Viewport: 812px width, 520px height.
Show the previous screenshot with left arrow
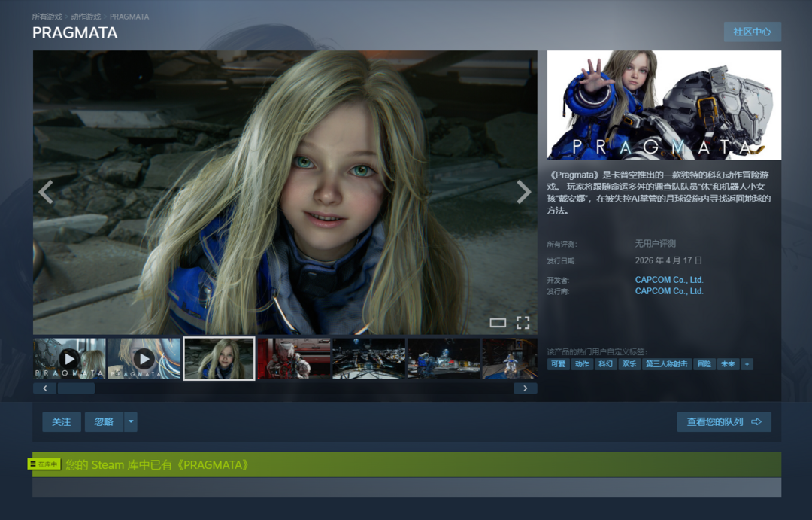[46, 192]
